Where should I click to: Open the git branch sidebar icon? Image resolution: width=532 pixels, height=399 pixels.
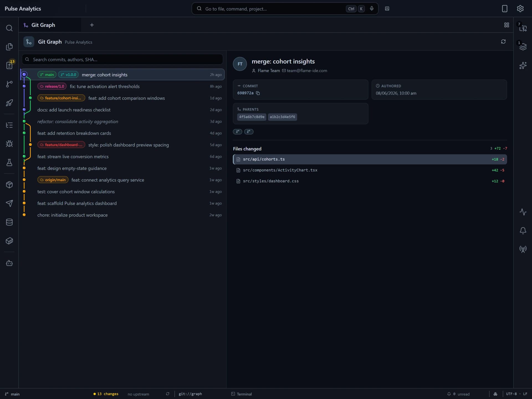coord(9,84)
